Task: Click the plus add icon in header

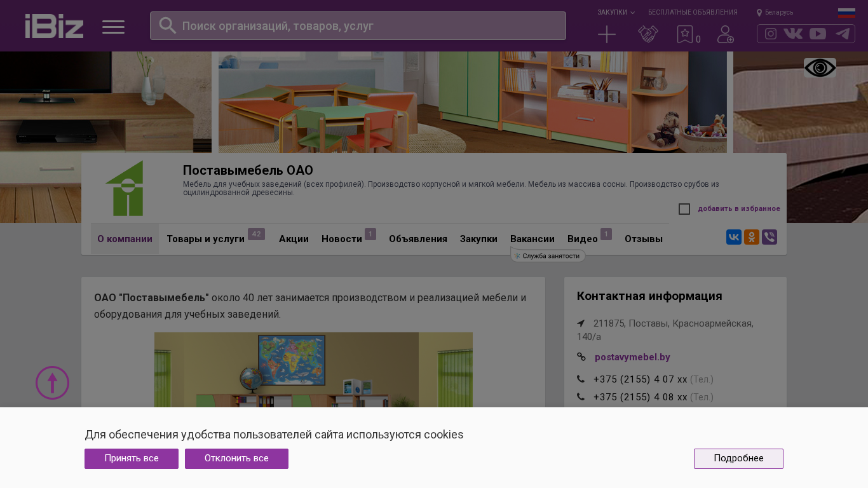Action: pos(607,34)
